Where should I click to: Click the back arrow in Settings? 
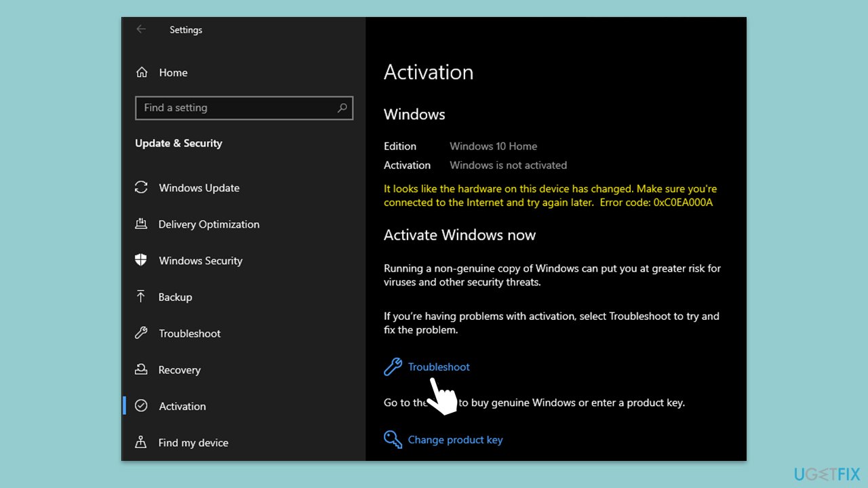[x=141, y=29]
